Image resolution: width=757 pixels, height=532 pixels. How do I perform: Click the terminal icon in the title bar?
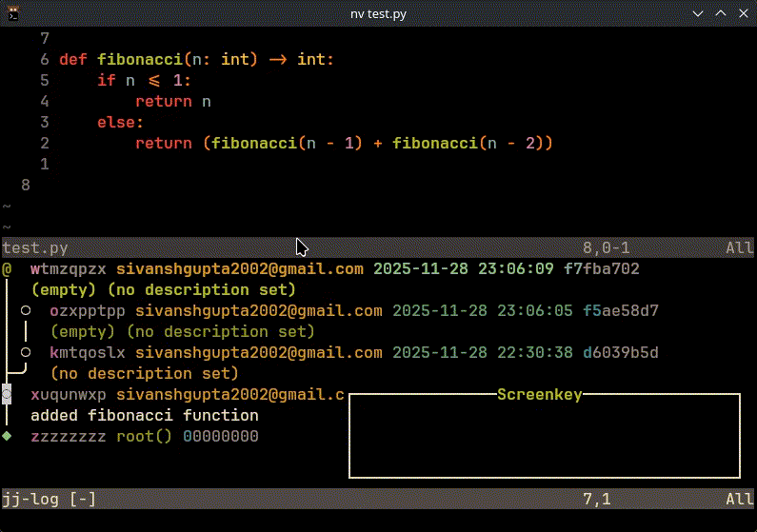click(13, 12)
